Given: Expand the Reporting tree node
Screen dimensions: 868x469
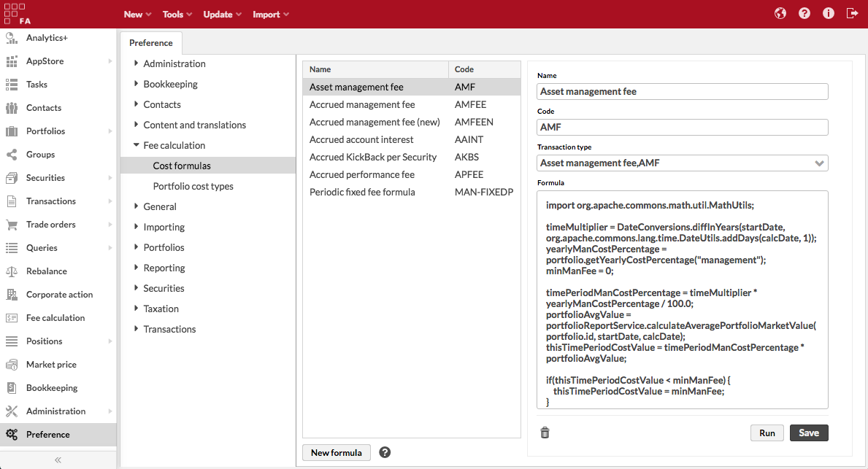Looking at the screenshot, I should [x=137, y=267].
